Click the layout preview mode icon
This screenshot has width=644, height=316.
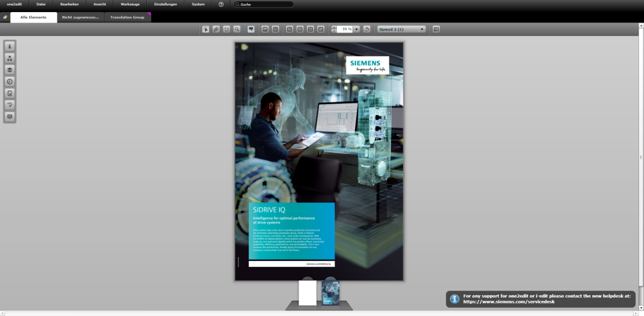[x=276, y=29]
